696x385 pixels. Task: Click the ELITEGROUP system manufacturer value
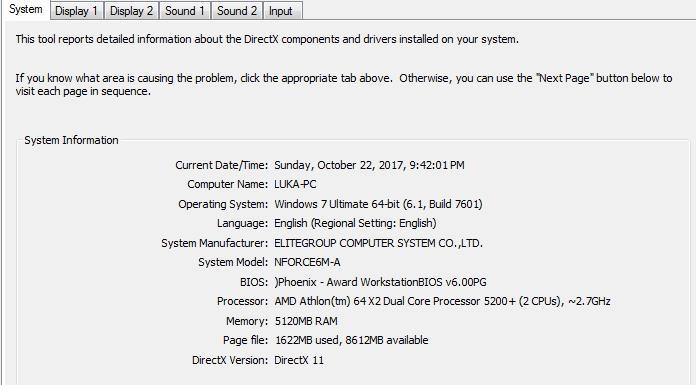pyautogui.click(x=378, y=243)
